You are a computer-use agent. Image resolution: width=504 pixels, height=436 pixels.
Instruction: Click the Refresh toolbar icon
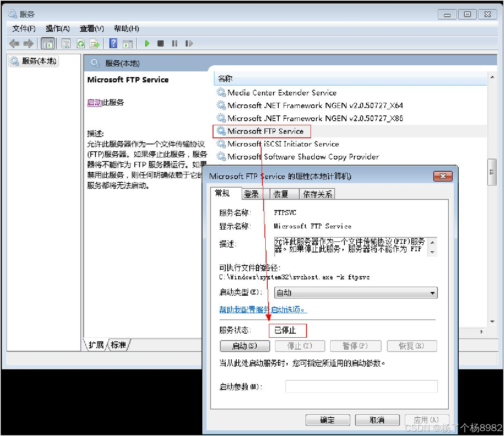(81, 43)
